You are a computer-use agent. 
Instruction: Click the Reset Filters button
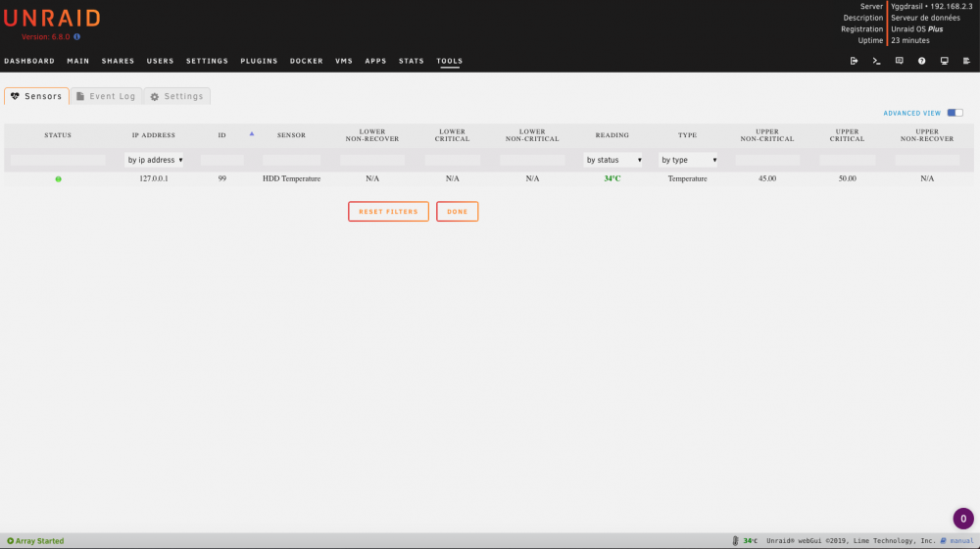388,212
